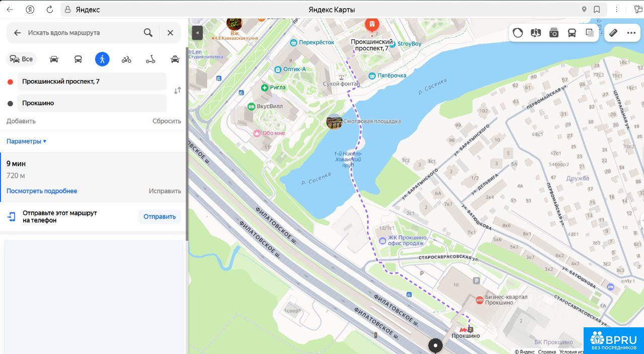Toggle the photos layer camera icon
Viewport: 644px width, 354px height.
coord(554,33)
